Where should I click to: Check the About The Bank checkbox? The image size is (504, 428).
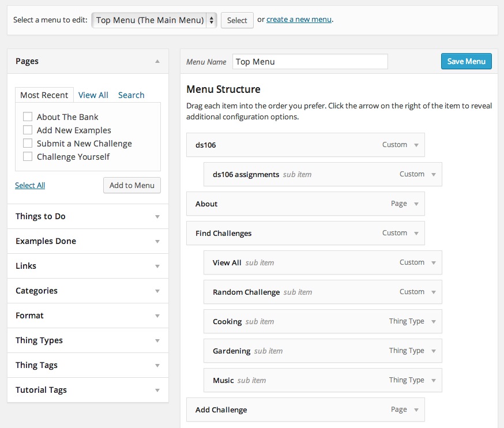[x=28, y=117]
